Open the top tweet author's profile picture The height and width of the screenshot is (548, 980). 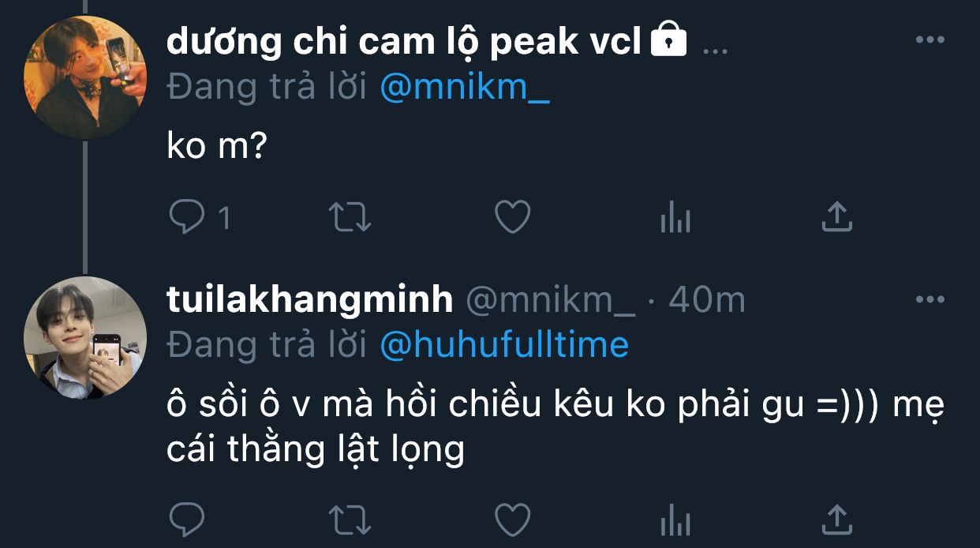[x=85, y=77]
